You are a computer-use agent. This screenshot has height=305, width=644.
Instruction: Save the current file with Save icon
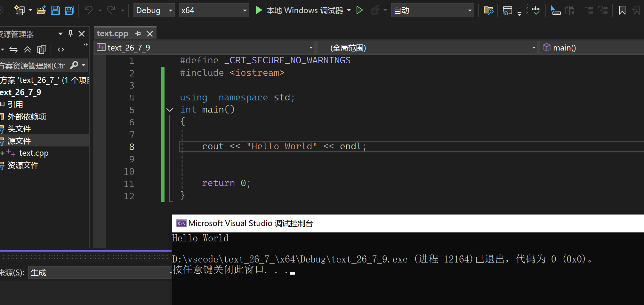tap(55, 11)
